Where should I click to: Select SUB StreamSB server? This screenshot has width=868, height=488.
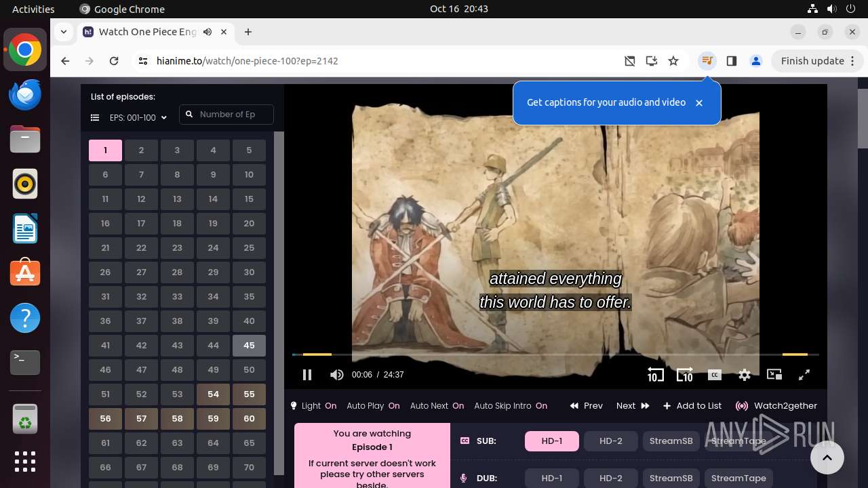pyautogui.click(x=671, y=441)
